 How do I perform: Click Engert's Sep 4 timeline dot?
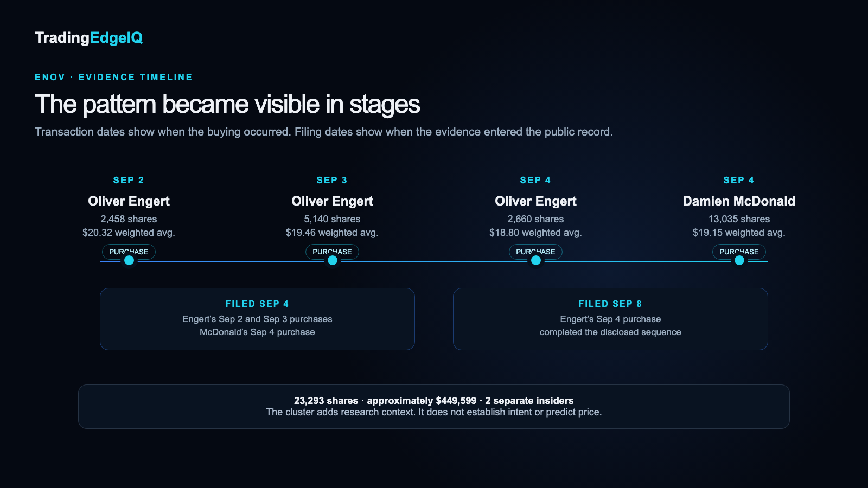point(536,260)
